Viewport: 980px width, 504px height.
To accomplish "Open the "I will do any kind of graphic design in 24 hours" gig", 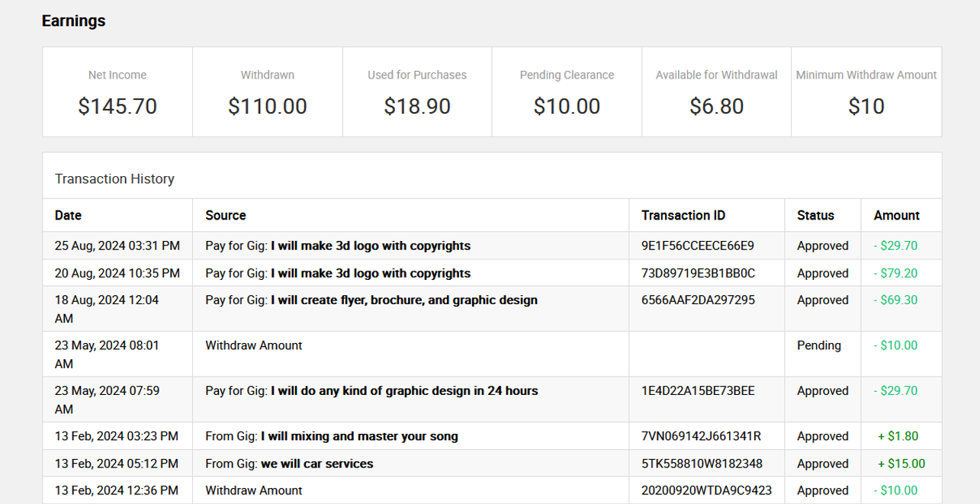I will [x=404, y=390].
